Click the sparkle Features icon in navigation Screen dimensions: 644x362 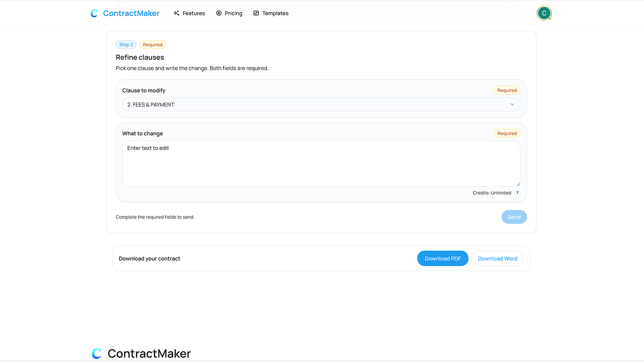[176, 13]
